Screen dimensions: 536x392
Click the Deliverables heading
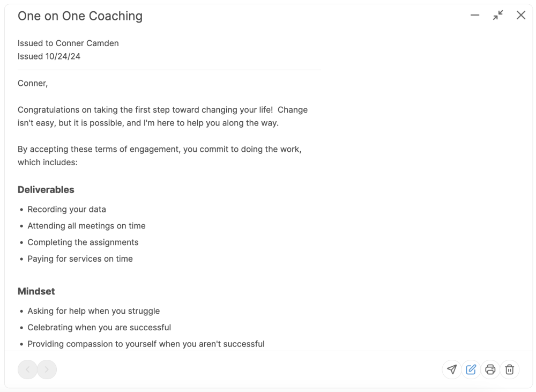46,189
